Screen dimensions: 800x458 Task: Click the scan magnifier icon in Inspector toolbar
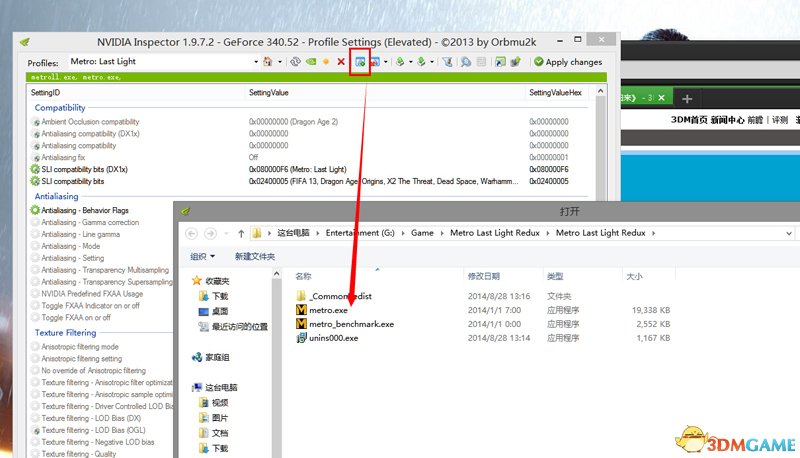point(466,62)
